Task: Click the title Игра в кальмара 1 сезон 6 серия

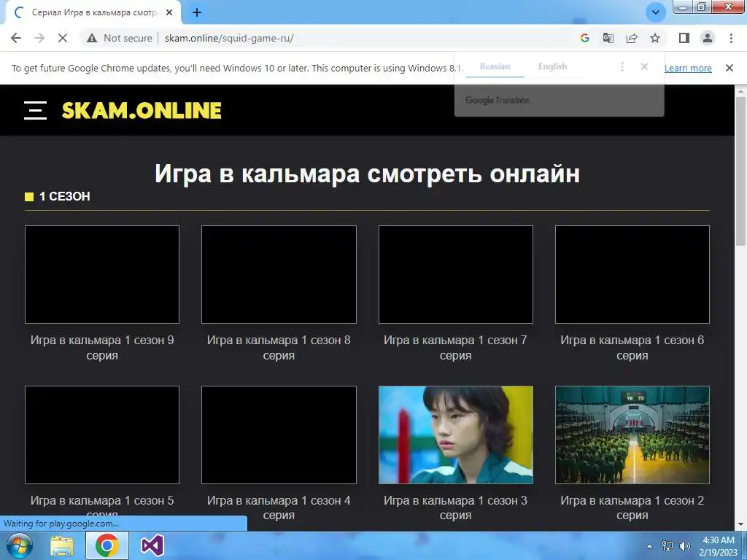Action: tap(632, 348)
